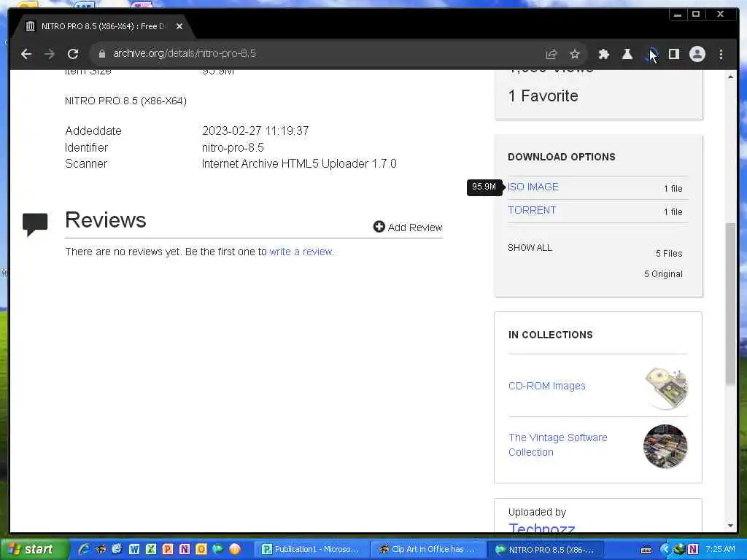The image size is (747, 560).
Task: Click the keyboard icon in system tray
Action: tap(646, 550)
